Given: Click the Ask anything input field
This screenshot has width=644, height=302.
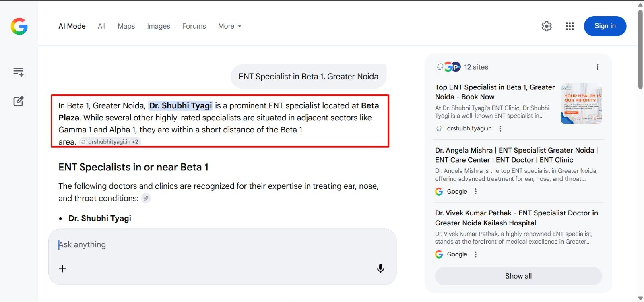Looking at the screenshot, I should pos(217,244).
